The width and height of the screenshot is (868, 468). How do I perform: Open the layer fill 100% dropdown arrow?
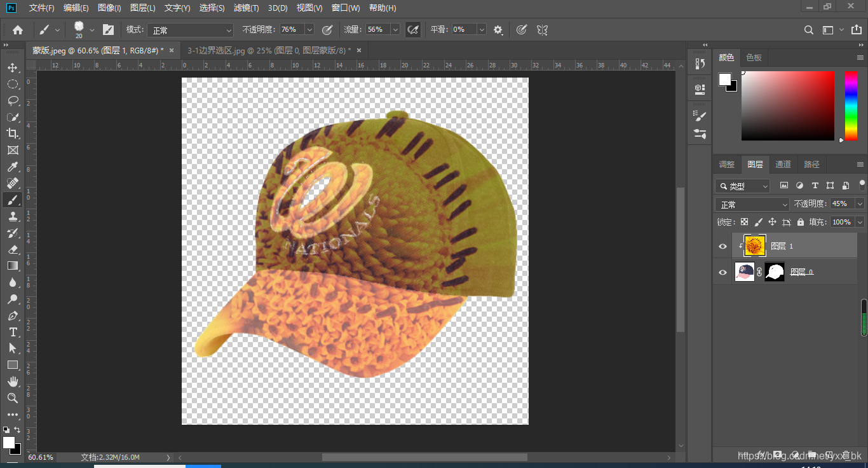coord(860,222)
